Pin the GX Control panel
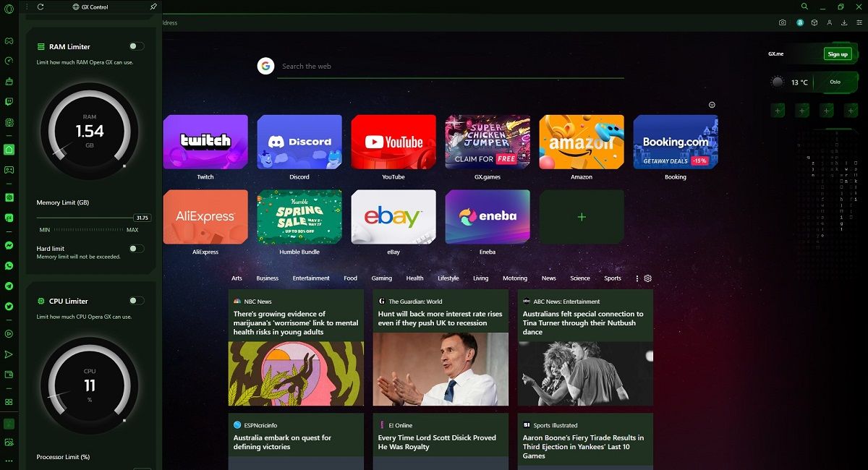The image size is (868, 470). point(153,7)
